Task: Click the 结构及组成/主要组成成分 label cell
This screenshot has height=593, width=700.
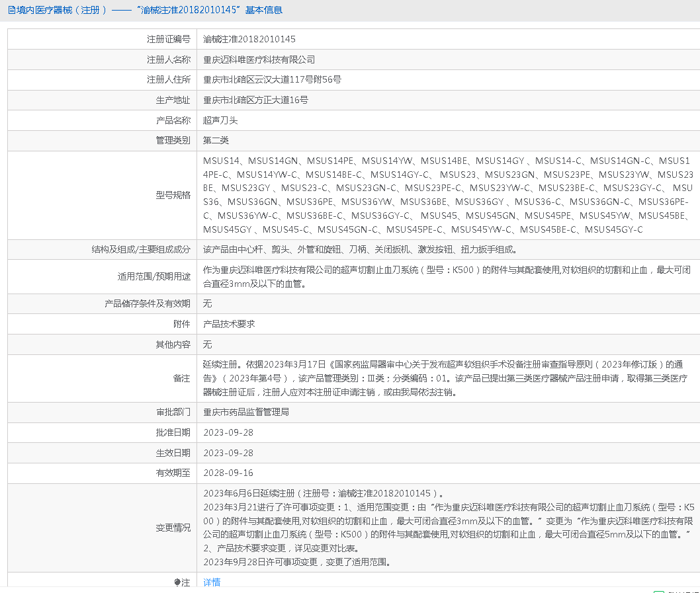Action: [x=141, y=250]
